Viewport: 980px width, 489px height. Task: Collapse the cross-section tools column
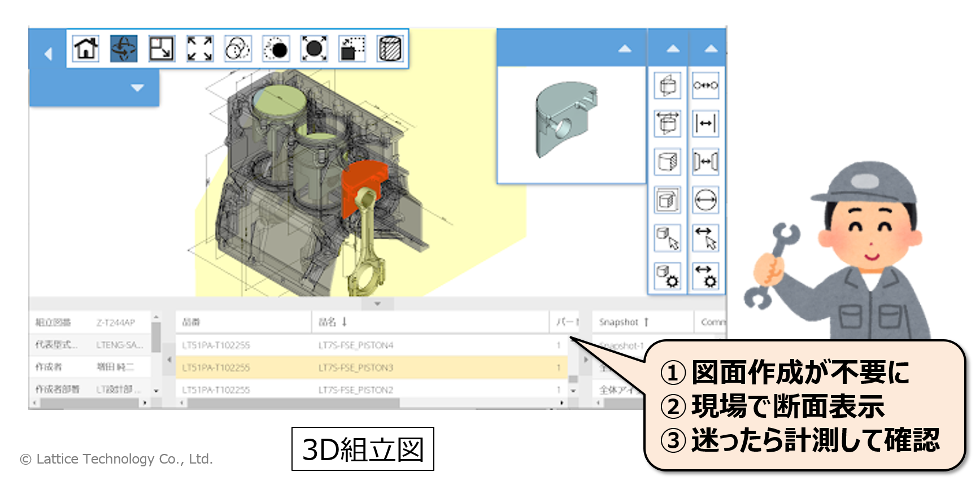click(x=673, y=49)
